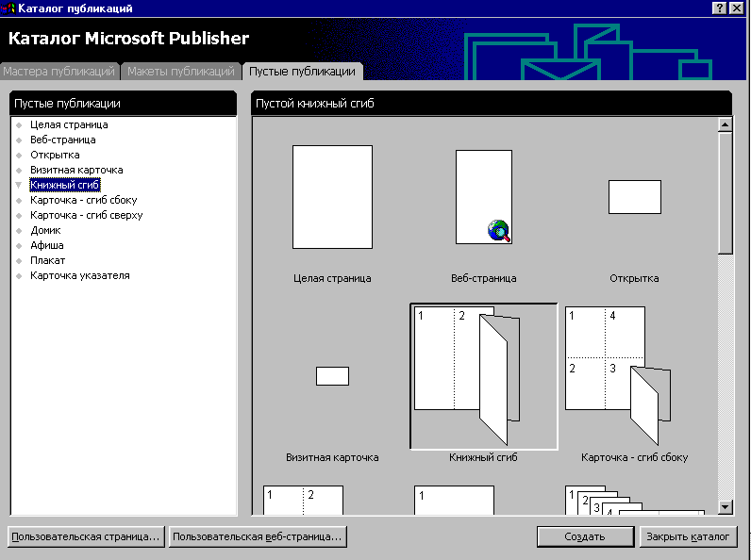Select the Открытка thumbnail
The width and height of the screenshot is (751, 560).
coord(635,197)
